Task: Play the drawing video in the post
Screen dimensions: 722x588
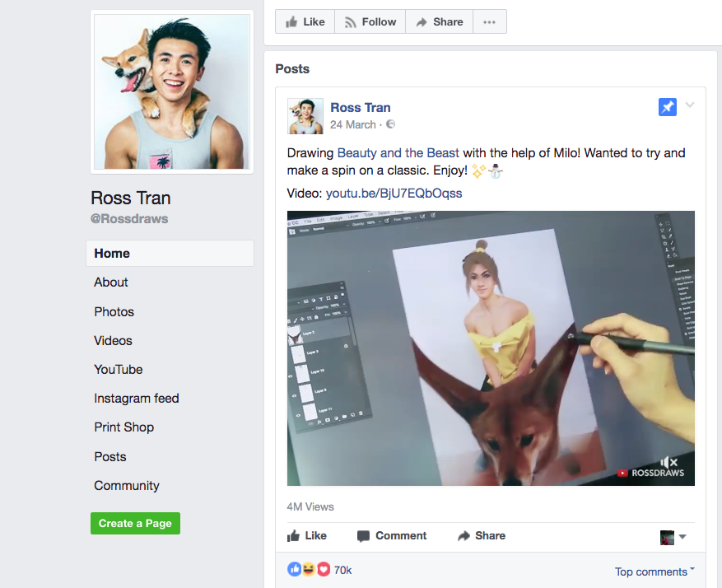Action: [x=491, y=348]
